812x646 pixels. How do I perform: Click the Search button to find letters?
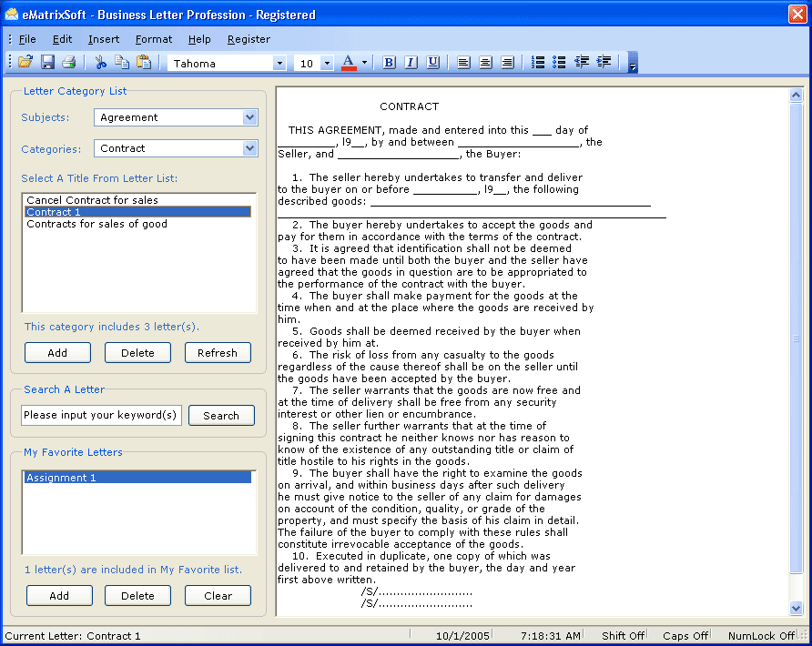221,415
